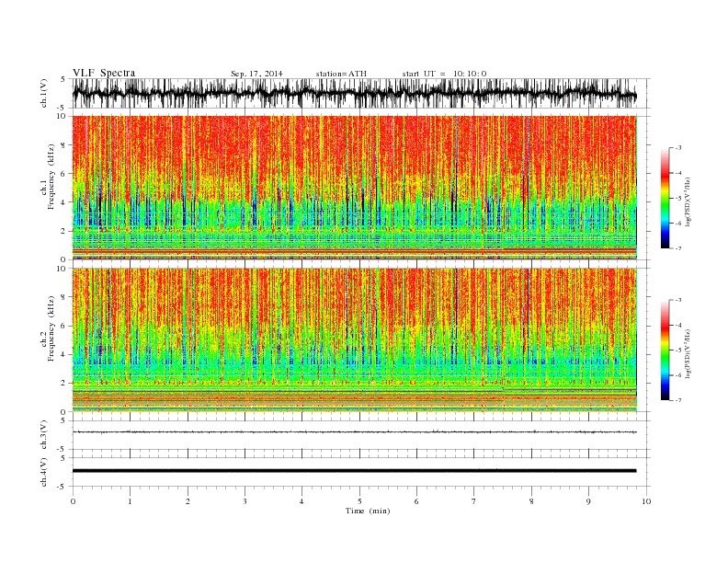Click the '-4' tick on ch.2 color bar
The height and width of the screenshot is (563, 728).
(677, 325)
